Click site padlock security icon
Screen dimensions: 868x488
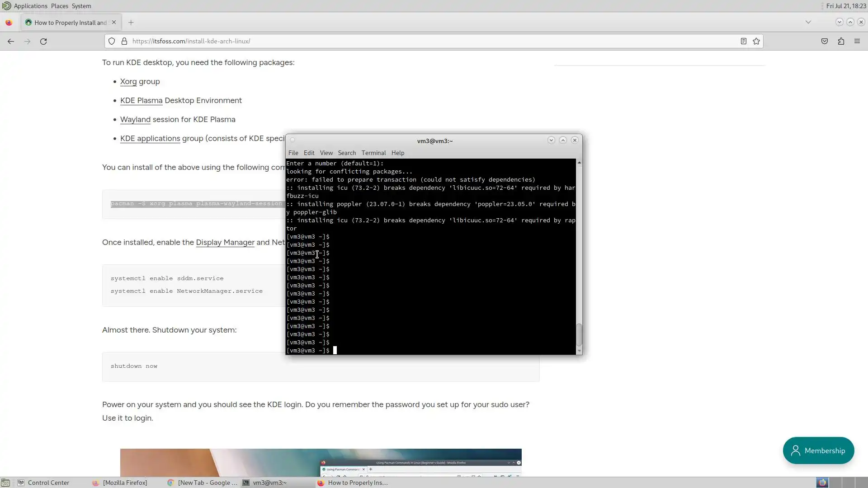point(124,41)
